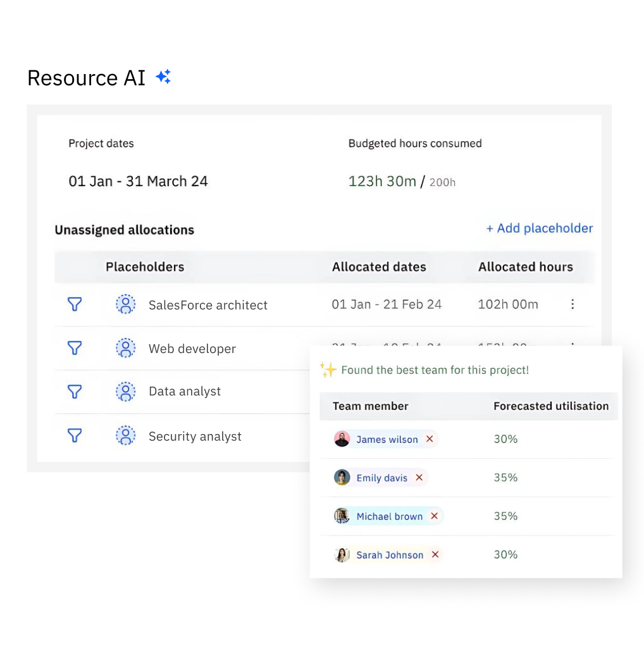Screen dimensions: 644x651
Task: Remove Sarah Johnson from the team
Action: coord(435,554)
